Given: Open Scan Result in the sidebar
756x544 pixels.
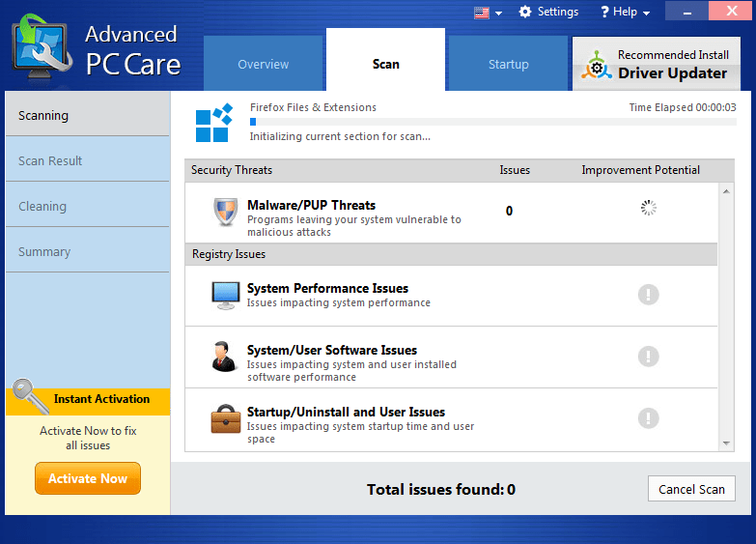Looking at the screenshot, I should pos(87,159).
